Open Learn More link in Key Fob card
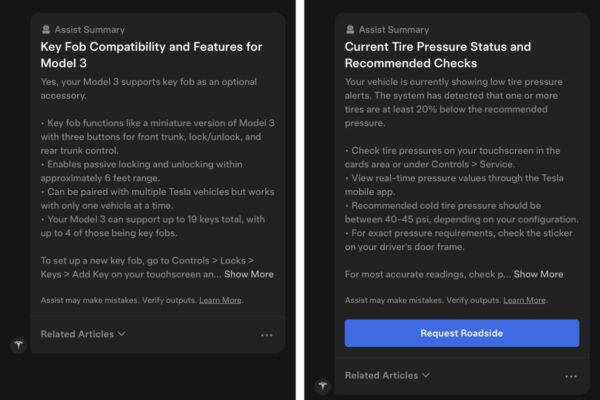The image size is (600, 400). click(220, 300)
